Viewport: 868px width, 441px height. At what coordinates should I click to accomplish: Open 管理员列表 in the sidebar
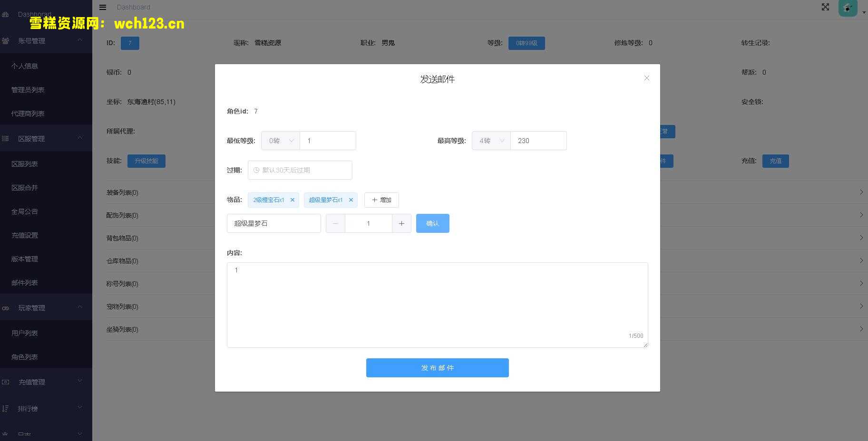pyautogui.click(x=46, y=90)
